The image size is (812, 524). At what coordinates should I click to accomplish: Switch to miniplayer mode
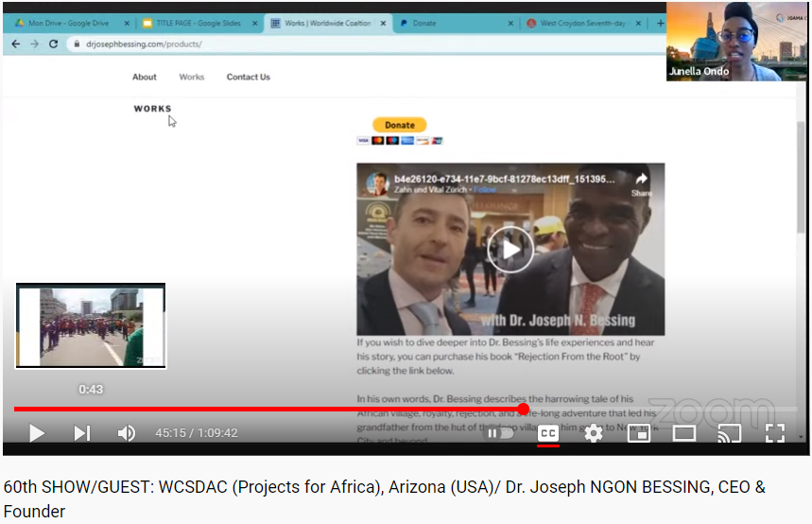tap(639, 433)
